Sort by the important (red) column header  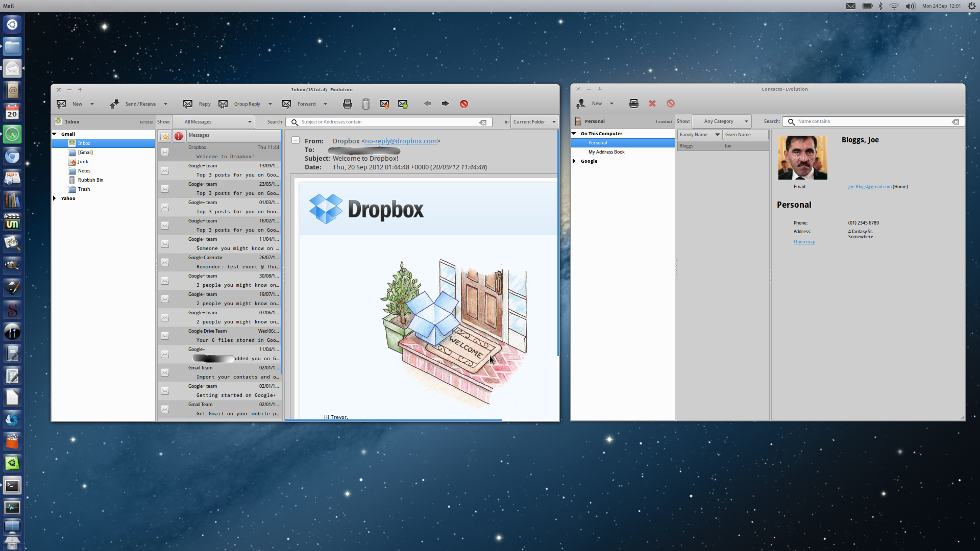(179, 136)
